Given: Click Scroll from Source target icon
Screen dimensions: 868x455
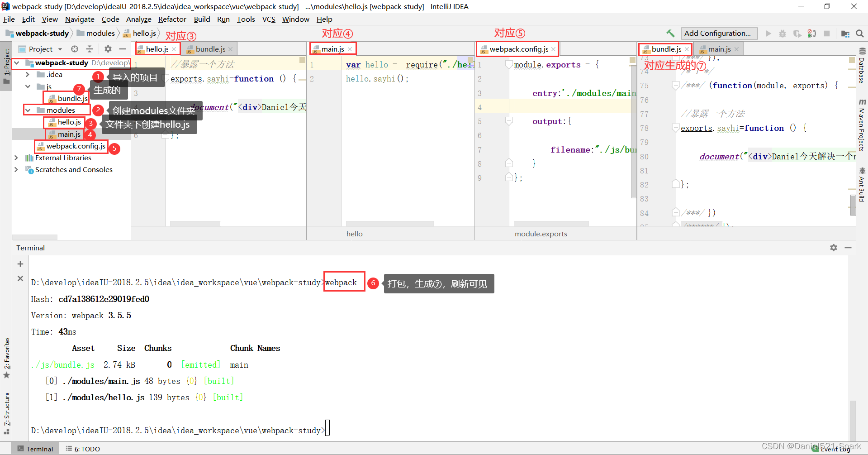Looking at the screenshot, I should click(75, 49).
